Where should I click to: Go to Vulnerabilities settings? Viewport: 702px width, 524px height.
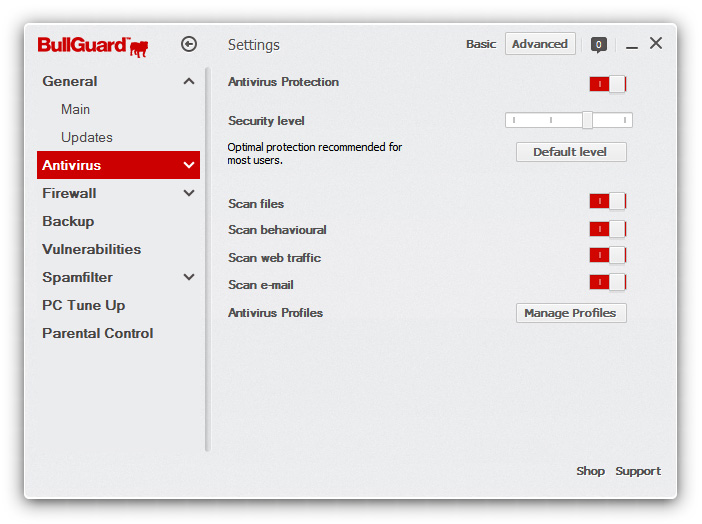91,249
